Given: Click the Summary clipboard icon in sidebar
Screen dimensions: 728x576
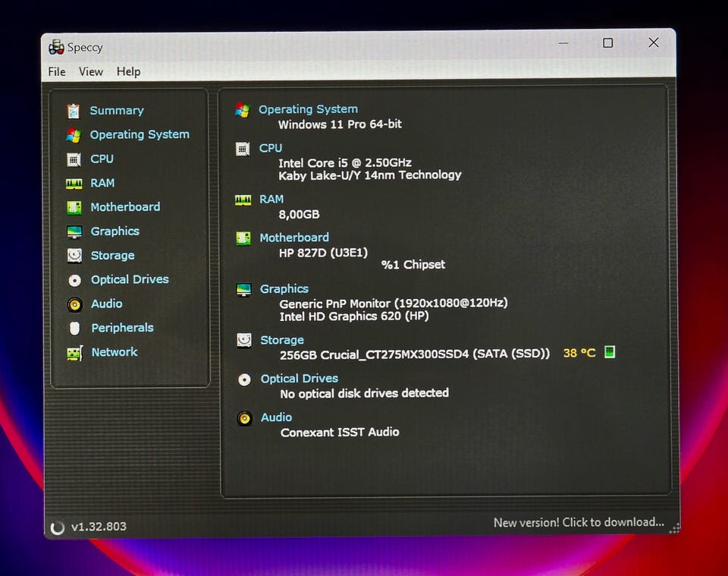Looking at the screenshot, I should click(74, 111).
